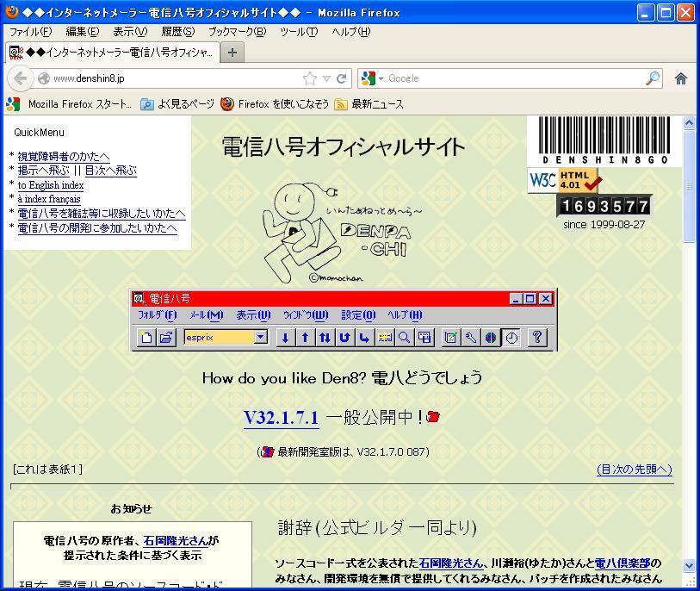This screenshot has height=591, width=700.
Task: Open the 履歴(S) menu
Action: point(177,32)
